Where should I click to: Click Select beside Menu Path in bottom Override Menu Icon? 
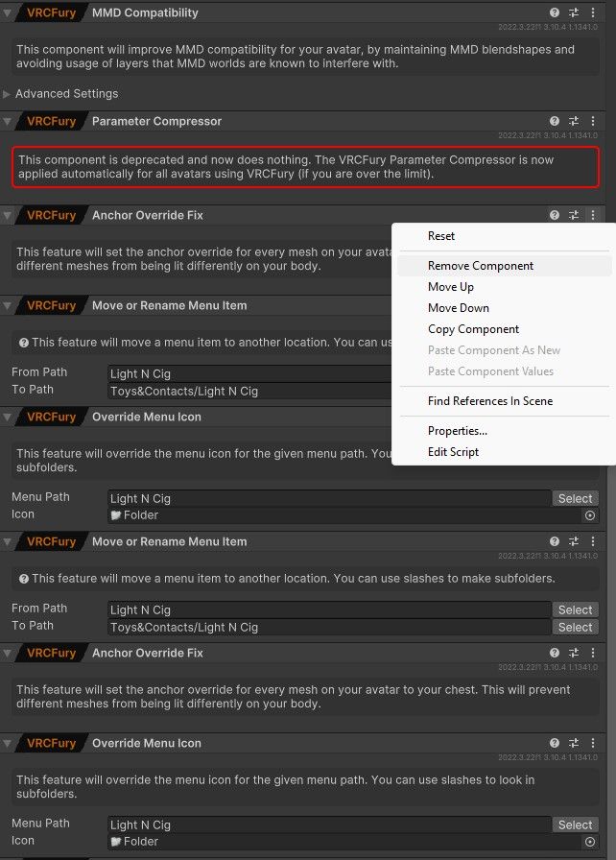click(x=575, y=824)
